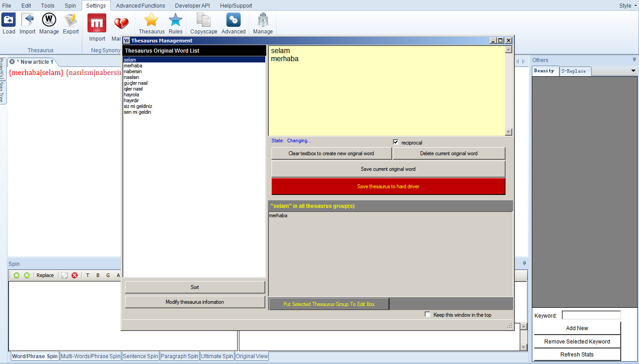The image size is (639, 364).
Task: Open the Manage thesaurus W icon
Action: click(49, 21)
